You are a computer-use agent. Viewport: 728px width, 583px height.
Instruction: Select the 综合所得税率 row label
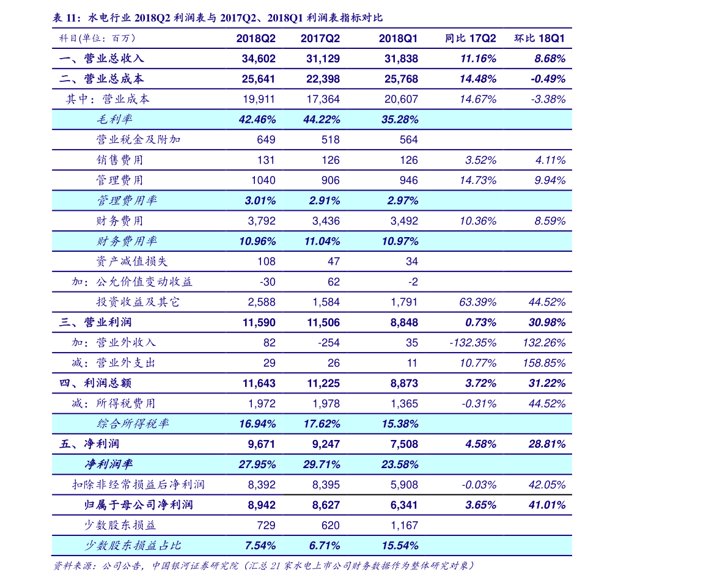click(133, 424)
